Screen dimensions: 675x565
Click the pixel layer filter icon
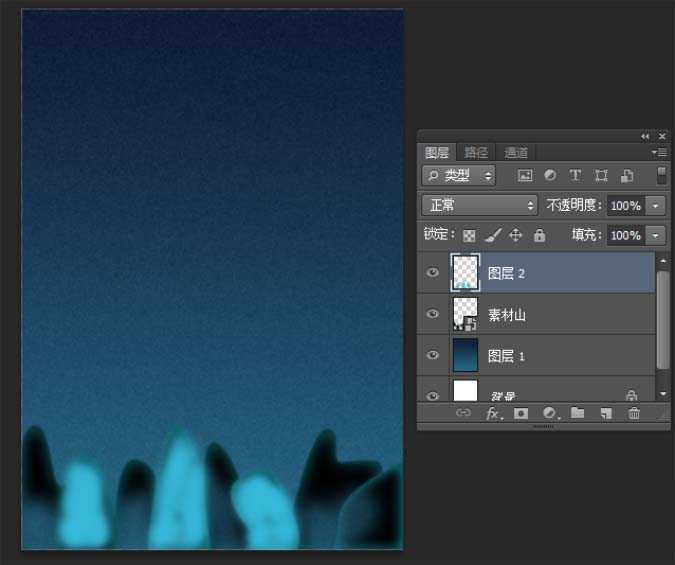[525, 175]
